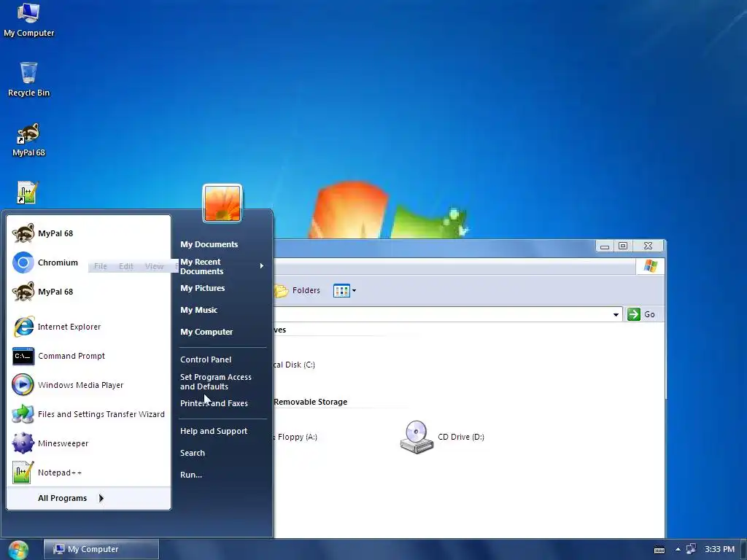Launch the first MyPal 68 entry, above Chromium

point(88,233)
